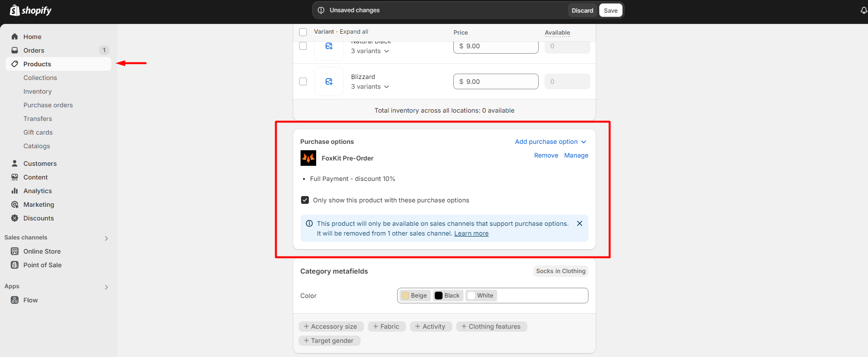This screenshot has width=868, height=357.
Task: Click Full Payment - discount 10% text
Action: (x=352, y=179)
